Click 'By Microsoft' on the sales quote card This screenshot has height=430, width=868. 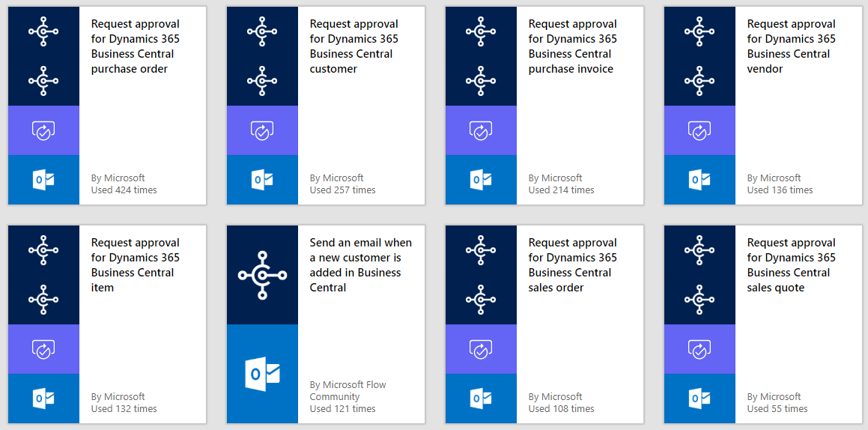774,396
